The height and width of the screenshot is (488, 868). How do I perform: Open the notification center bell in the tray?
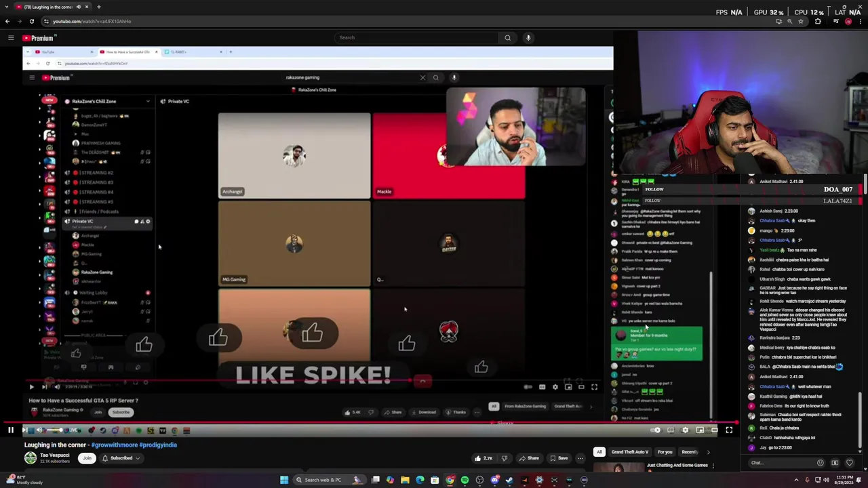[860, 480]
